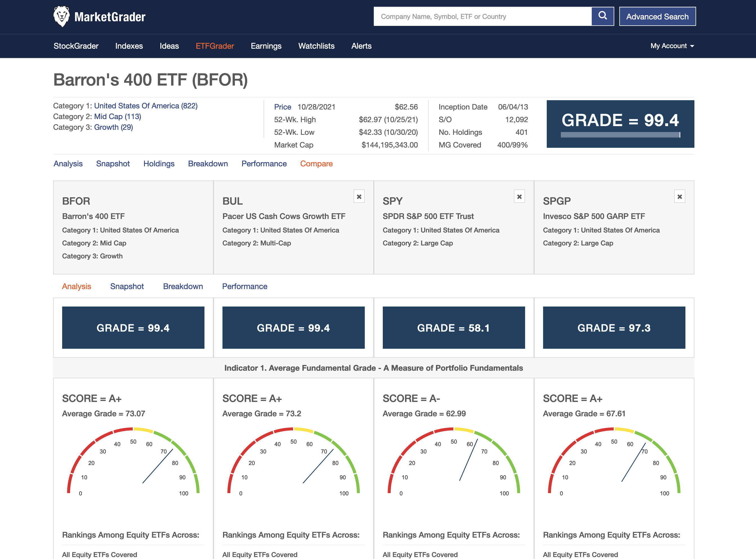Screen dimensions: 756x559
Task: Switch to comparison Breakdown tab
Action: [183, 287]
